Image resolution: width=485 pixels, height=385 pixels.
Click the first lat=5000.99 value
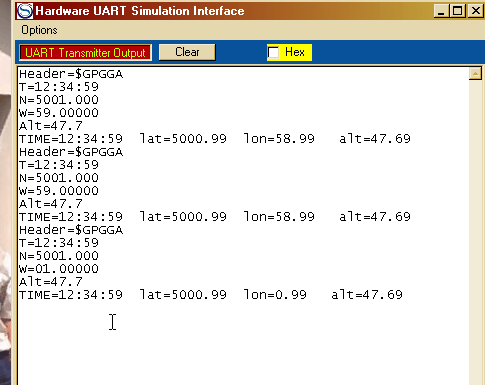tap(183, 139)
